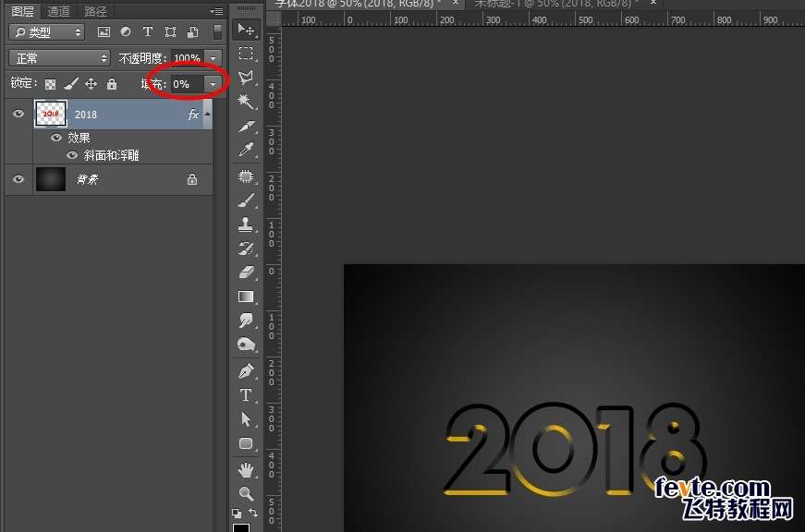This screenshot has width=805, height=532.
Task: Toggle lock transparent pixels
Action: 50,84
